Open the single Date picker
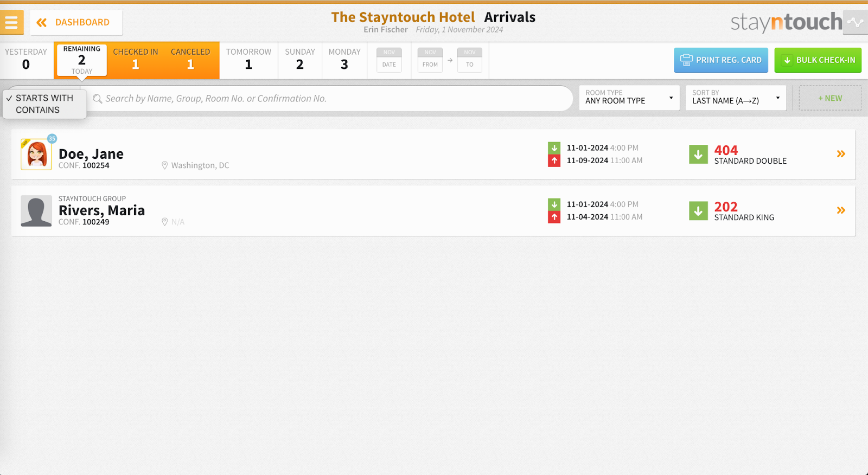 389,60
